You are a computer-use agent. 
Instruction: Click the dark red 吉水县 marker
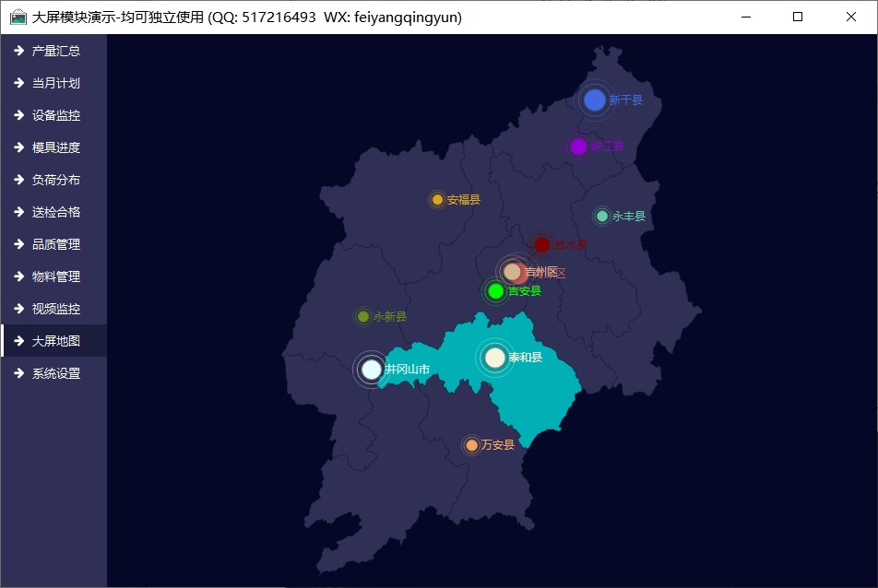[x=541, y=244]
